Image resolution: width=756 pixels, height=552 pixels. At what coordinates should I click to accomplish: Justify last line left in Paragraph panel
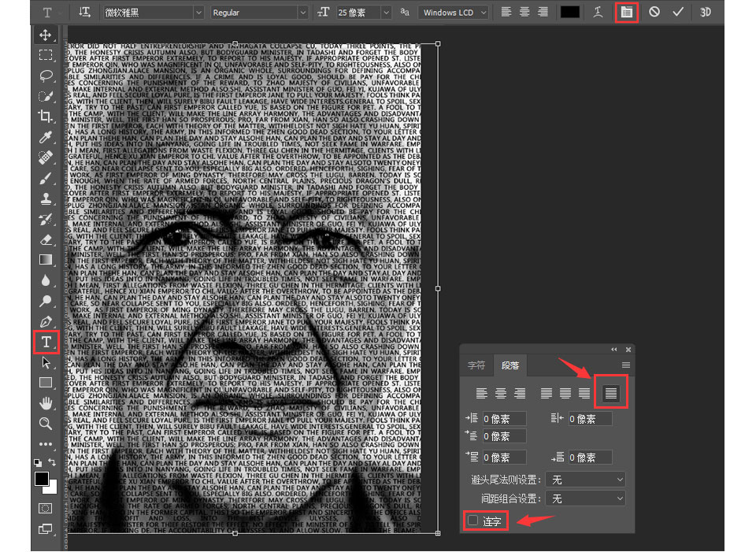coord(547,394)
